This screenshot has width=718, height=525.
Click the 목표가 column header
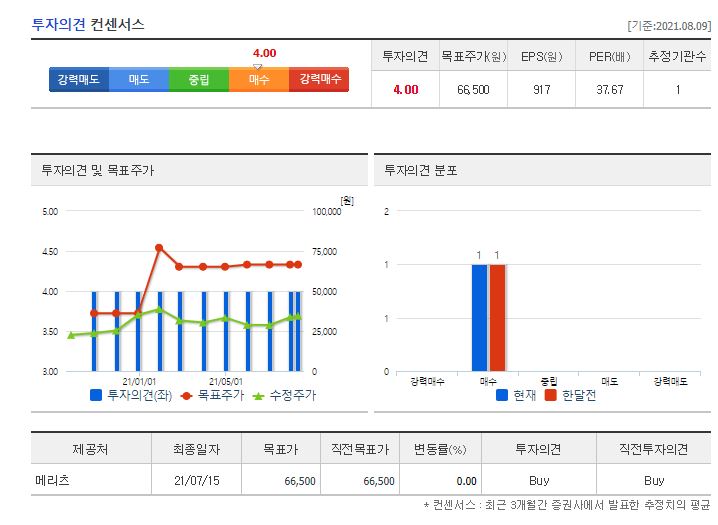[x=281, y=449]
